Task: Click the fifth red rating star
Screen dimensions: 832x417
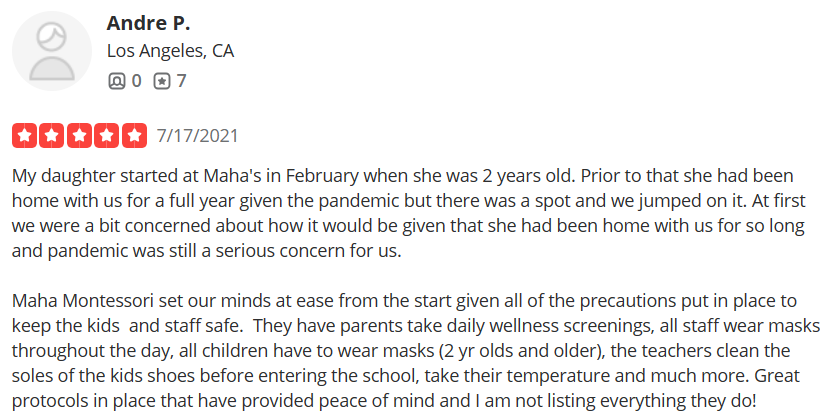Action: click(x=135, y=135)
